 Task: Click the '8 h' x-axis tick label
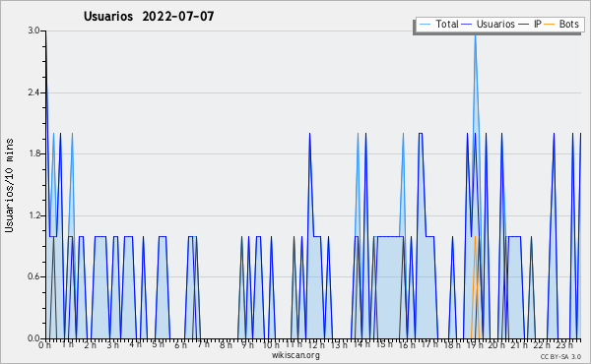[x=226, y=345]
